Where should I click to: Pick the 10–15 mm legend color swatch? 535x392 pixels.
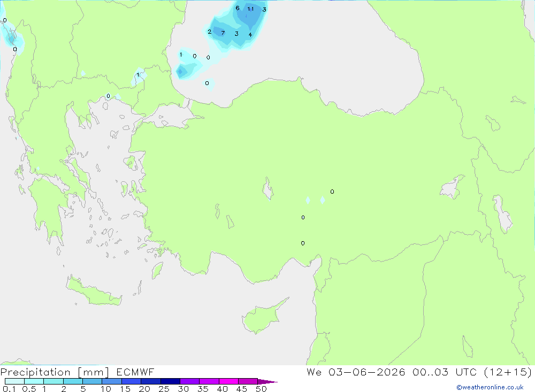point(112,381)
